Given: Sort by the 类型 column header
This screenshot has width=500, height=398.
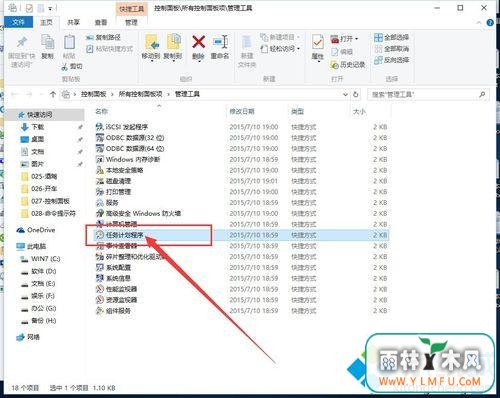Looking at the screenshot, I should 297,111.
